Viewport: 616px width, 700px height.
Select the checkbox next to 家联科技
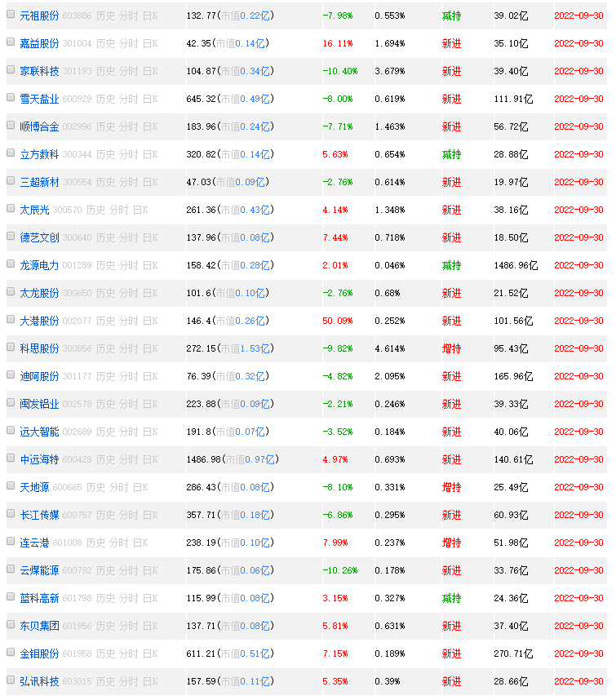click(x=11, y=69)
